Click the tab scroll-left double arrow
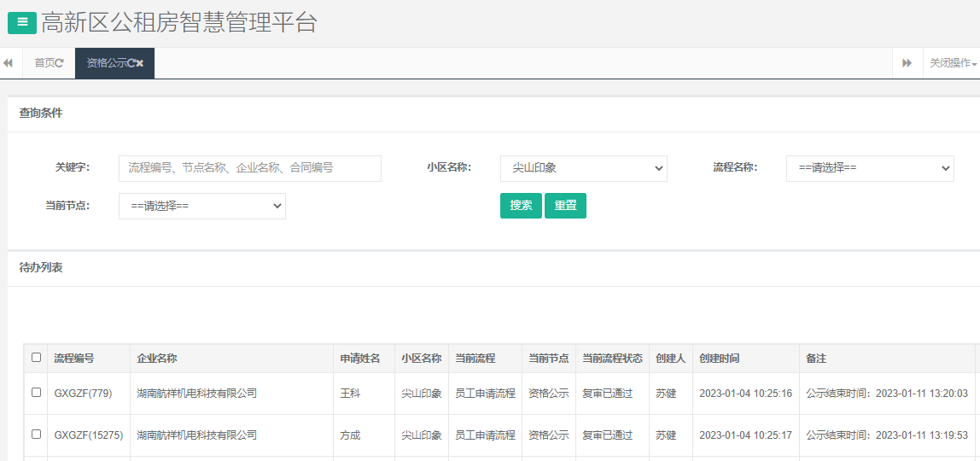Image resolution: width=980 pixels, height=461 pixels. pos(8,63)
